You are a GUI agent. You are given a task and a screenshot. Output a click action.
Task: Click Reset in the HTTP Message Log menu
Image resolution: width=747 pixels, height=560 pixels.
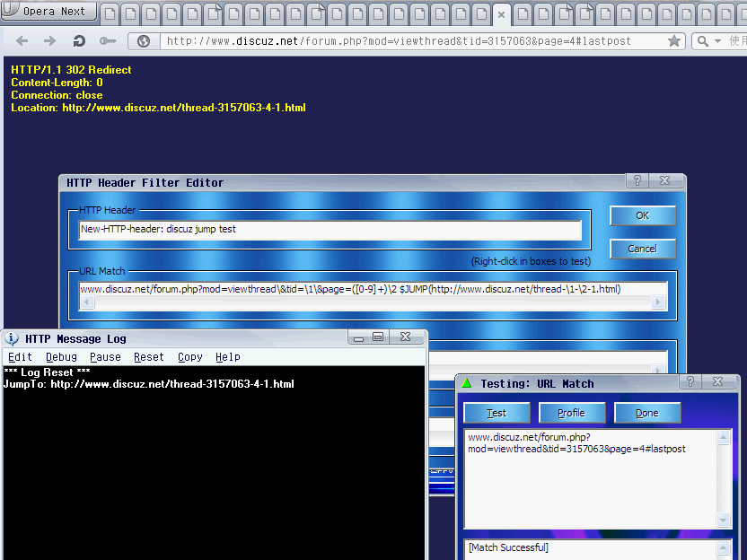pos(148,357)
